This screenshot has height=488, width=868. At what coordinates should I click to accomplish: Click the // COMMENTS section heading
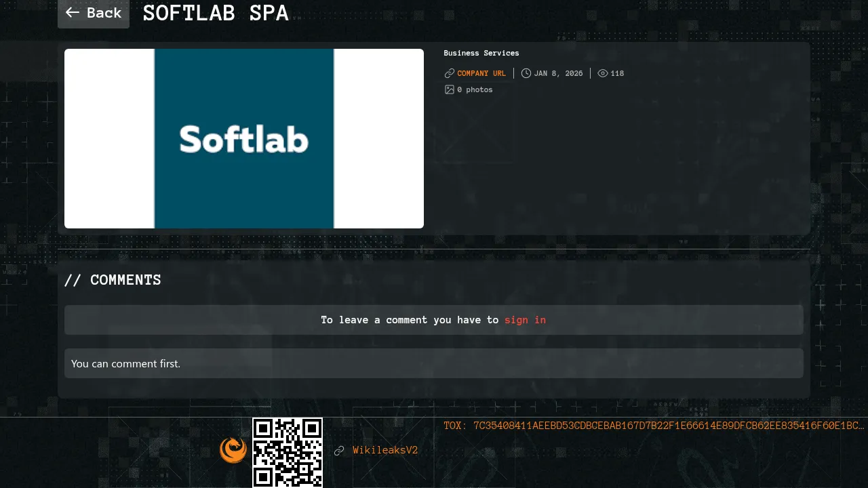[113, 280]
